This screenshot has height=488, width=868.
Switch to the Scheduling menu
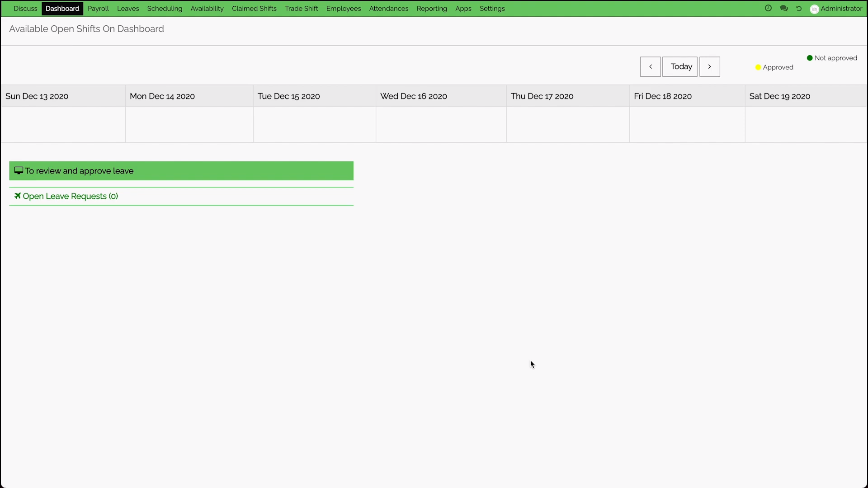click(x=165, y=9)
